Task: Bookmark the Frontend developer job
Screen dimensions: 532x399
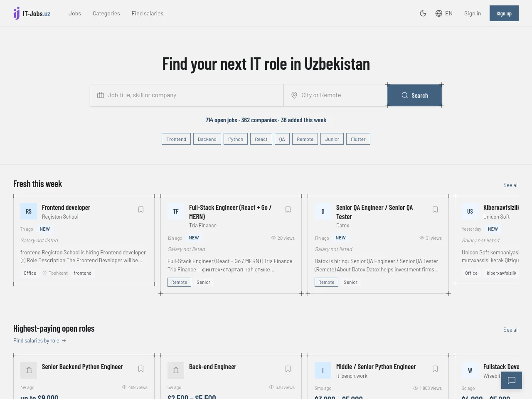Action: click(x=141, y=209)
